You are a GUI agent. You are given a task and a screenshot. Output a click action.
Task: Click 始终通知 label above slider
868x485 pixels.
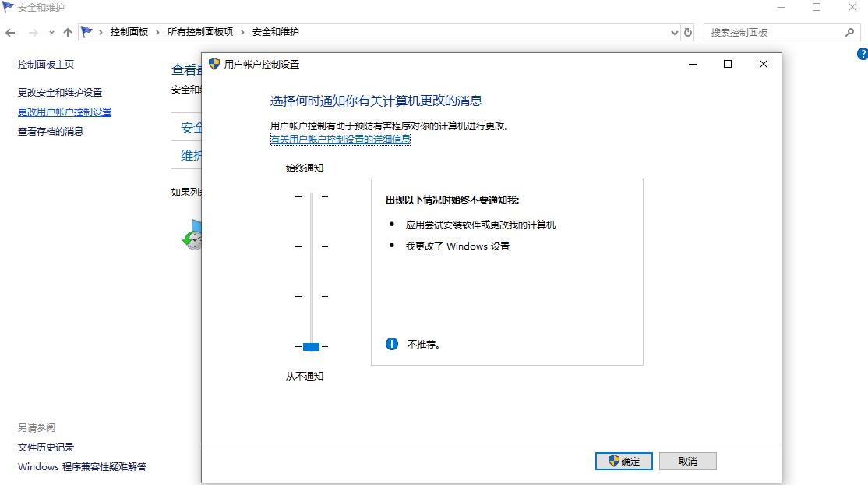pyautogui.click(x=305, y=168)
